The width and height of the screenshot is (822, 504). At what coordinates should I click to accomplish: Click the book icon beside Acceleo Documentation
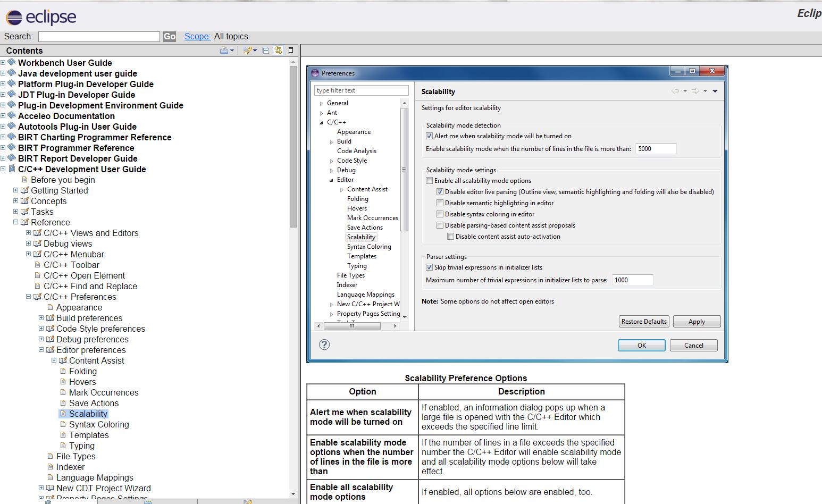point(12,115)
